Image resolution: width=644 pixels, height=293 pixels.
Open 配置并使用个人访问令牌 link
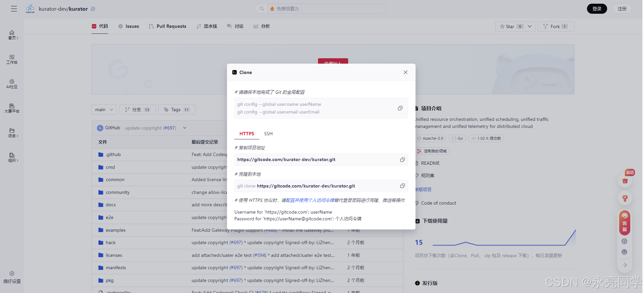(310, 200)
